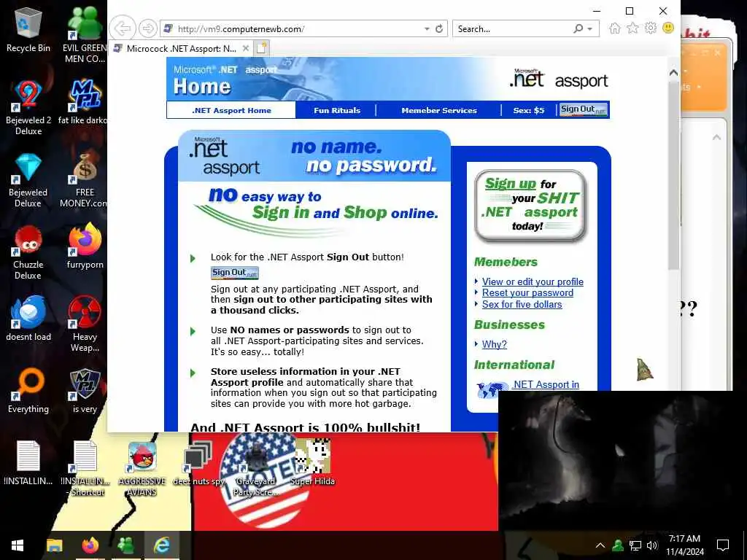The image size is (747, 560).
Task: Open the Recycle Bin desktop icon
Action: (28, 29)
